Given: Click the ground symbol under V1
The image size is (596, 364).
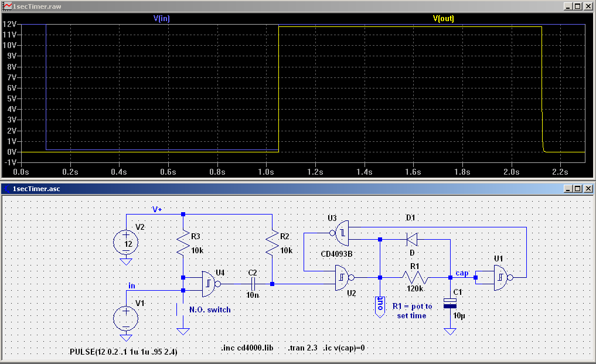Looking at the screenshot, I should (126, 338).
